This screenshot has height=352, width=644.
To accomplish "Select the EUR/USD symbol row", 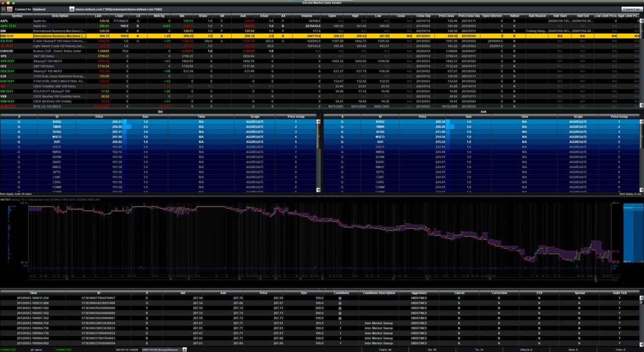I will [x=319, y=51].
